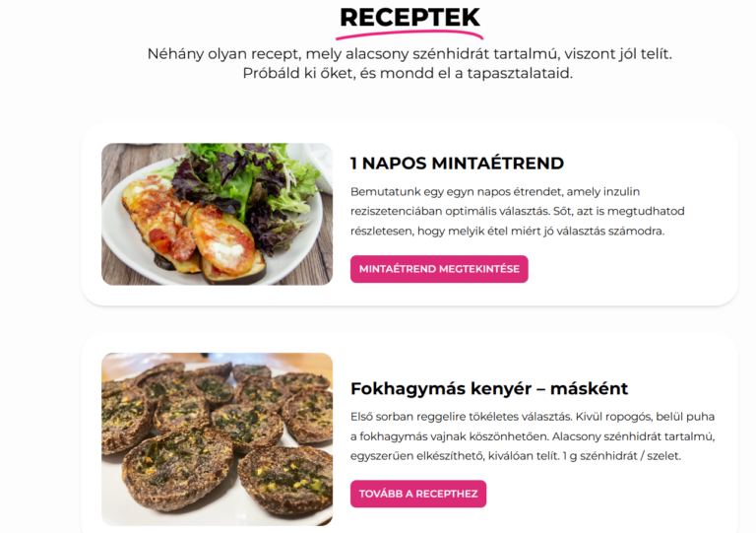
Task: Select the Fokhagymás kenyér – másként title
Action: 489,388
